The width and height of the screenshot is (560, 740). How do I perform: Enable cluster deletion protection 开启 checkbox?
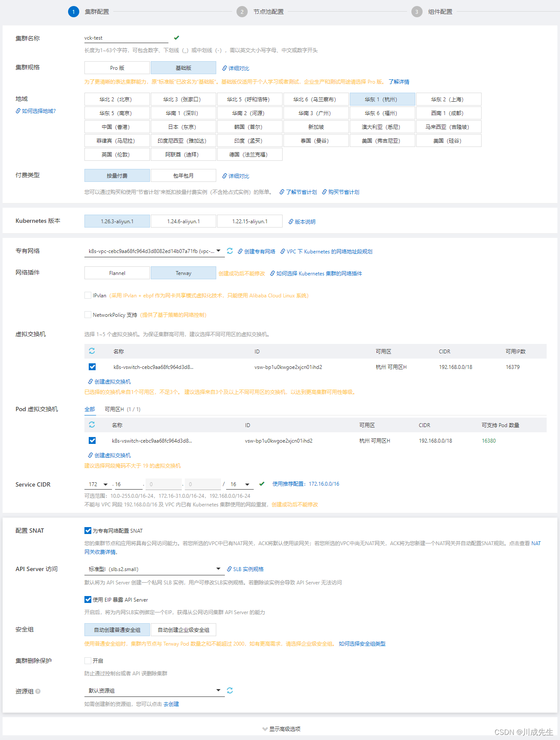coord(88,661)
